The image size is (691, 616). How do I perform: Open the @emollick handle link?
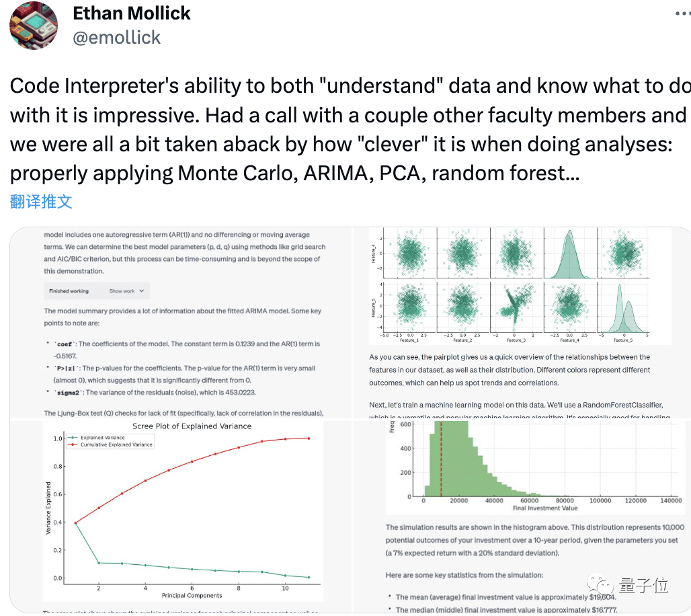pyautogui.click(x=116, y=38)
